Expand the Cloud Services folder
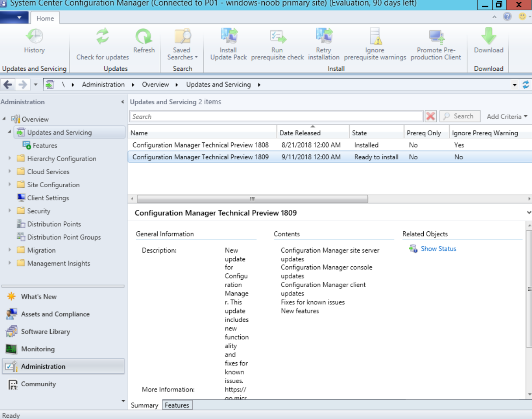Image resolution: width=532 pixels, height=419 pixels. pyautogui.click(x=10, y=172)
